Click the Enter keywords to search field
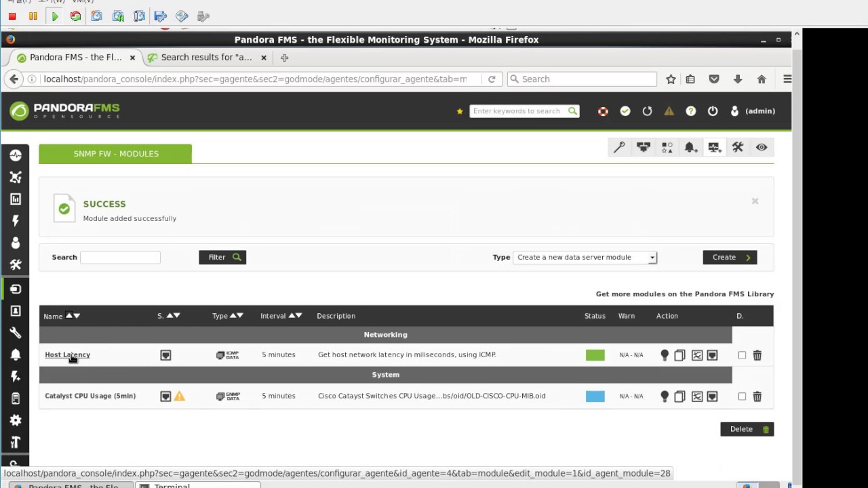This screenshot has height=488, width=868. (519, 111)
